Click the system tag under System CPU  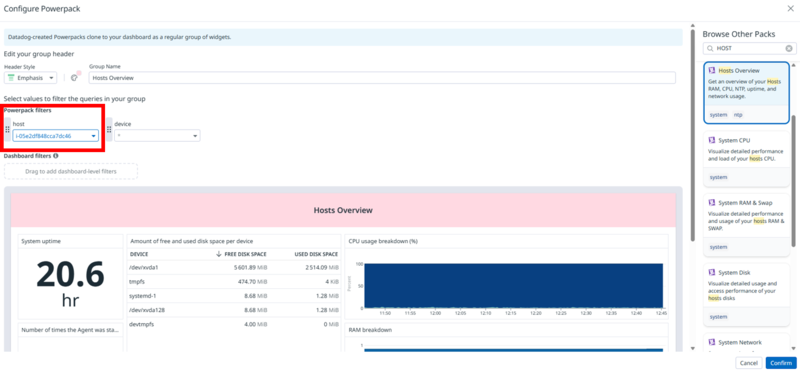pyautogui.click(x=718, y=177)
